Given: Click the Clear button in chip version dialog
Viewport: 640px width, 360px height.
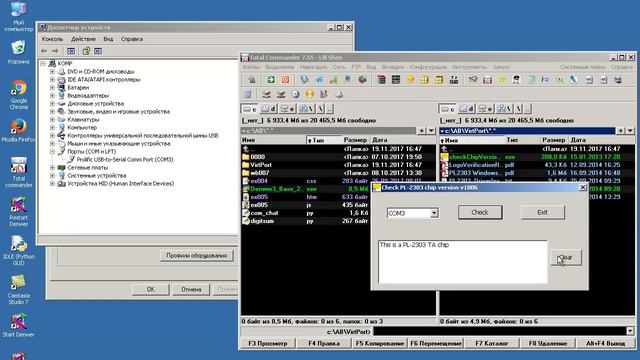Looking at the screenshot, I should (x=566, y=258).
